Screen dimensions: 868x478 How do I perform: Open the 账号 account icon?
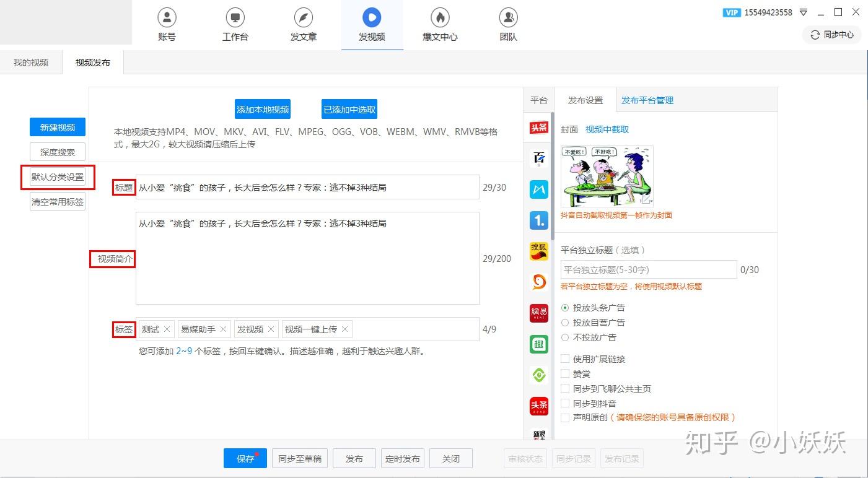167,17
